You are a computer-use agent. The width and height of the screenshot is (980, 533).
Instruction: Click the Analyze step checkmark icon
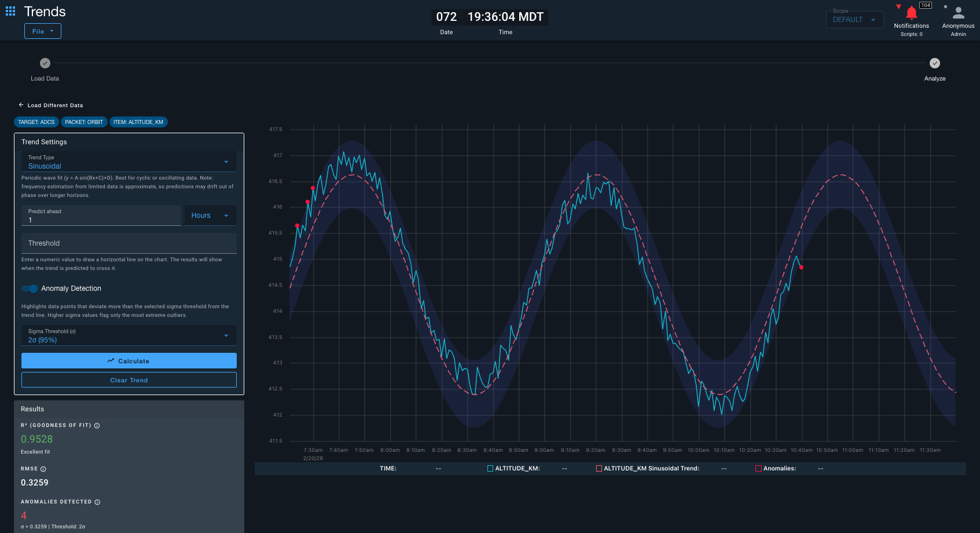pyautogui.click(x=934, y=63)
